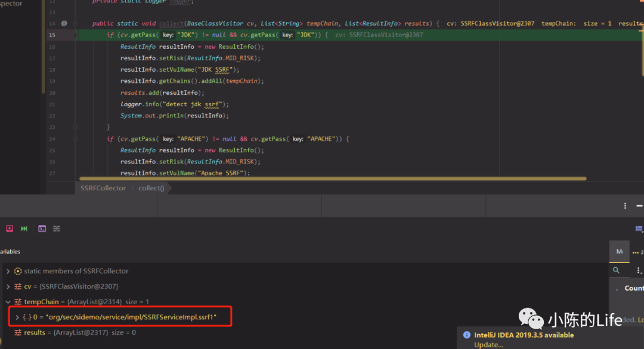Click the pink evaluate-expression debugger icon
Screen dimensions: 644x349
click(10, 228)
